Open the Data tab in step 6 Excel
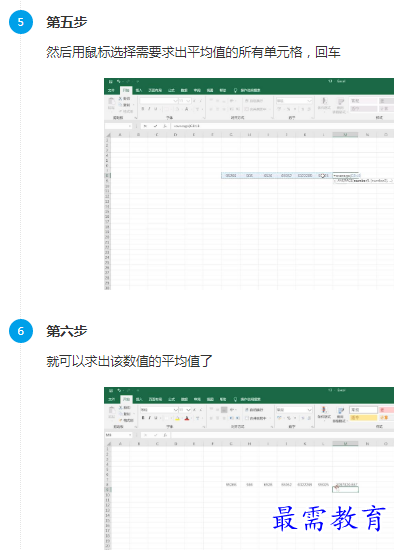 point(185,399)
